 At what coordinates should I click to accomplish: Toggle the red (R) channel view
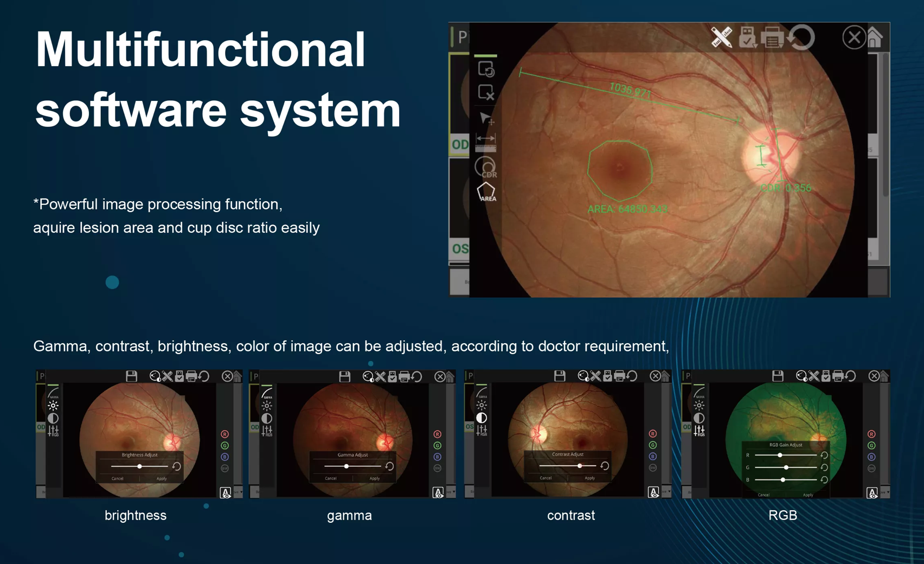point(225,434)
